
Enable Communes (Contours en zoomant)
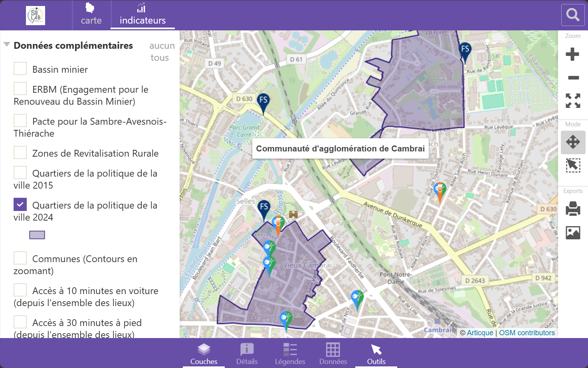[x=20, y=258]
